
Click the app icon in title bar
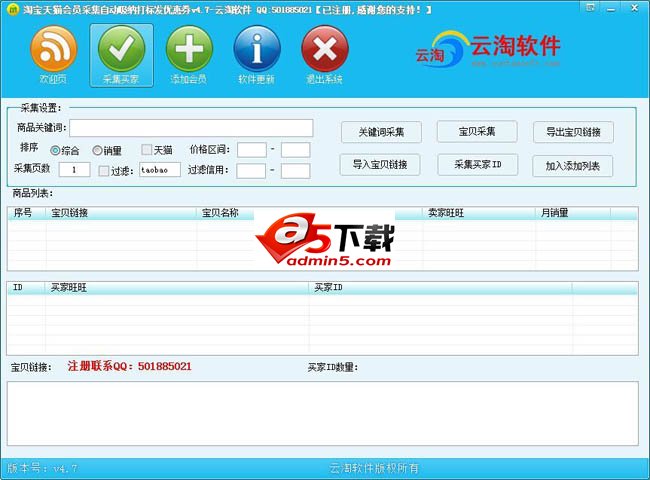click(13, 9)
